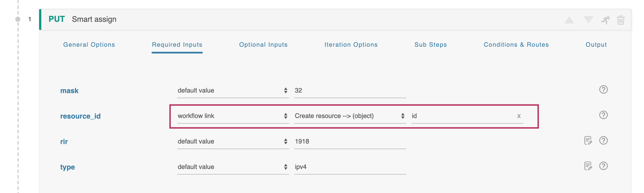
Task: Delete the Smart assign step trash icon
Action: 621,20
